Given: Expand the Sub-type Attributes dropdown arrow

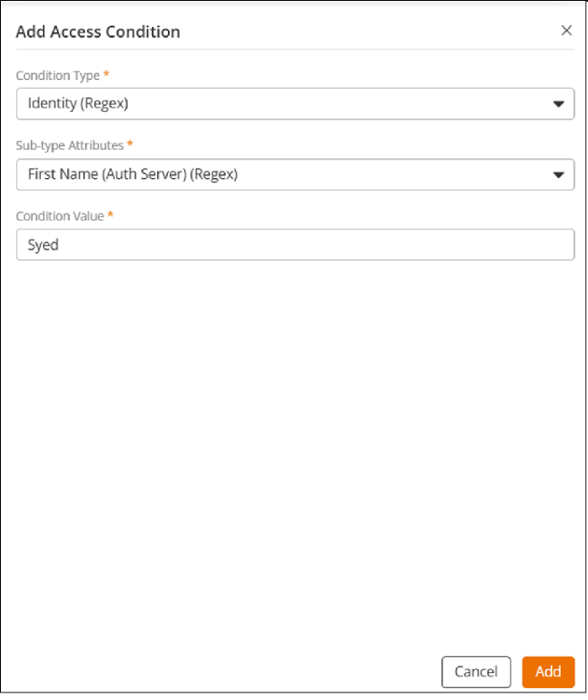Looking at the screenshot, I should (x=558, y=175).
